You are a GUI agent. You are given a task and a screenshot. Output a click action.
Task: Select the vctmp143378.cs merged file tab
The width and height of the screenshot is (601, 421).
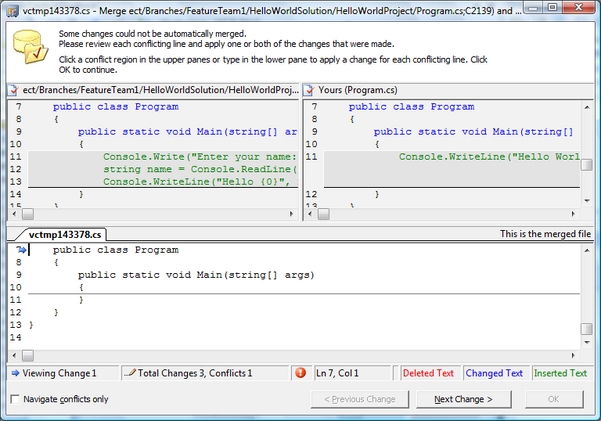click(66, 233)
